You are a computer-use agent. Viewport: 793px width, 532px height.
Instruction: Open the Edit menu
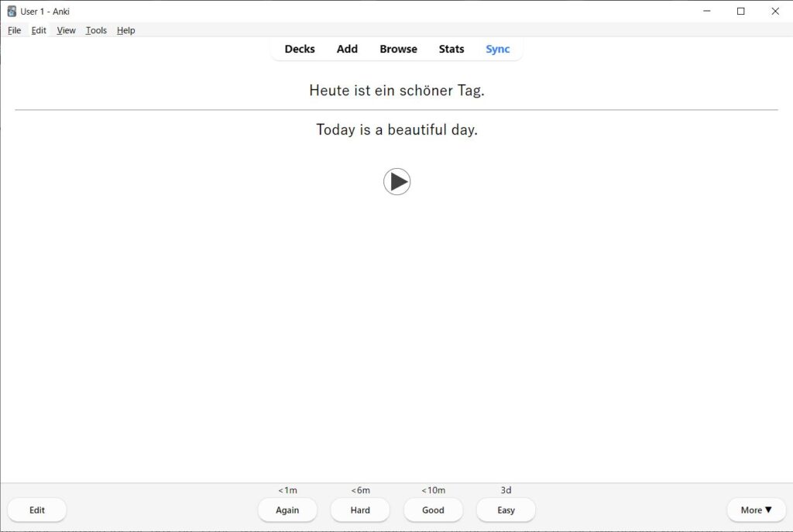39,30
